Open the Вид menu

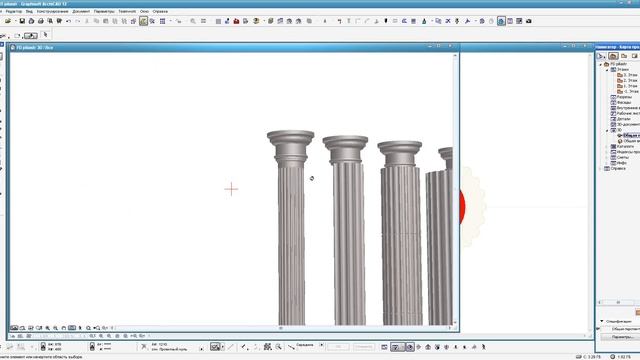29,11
